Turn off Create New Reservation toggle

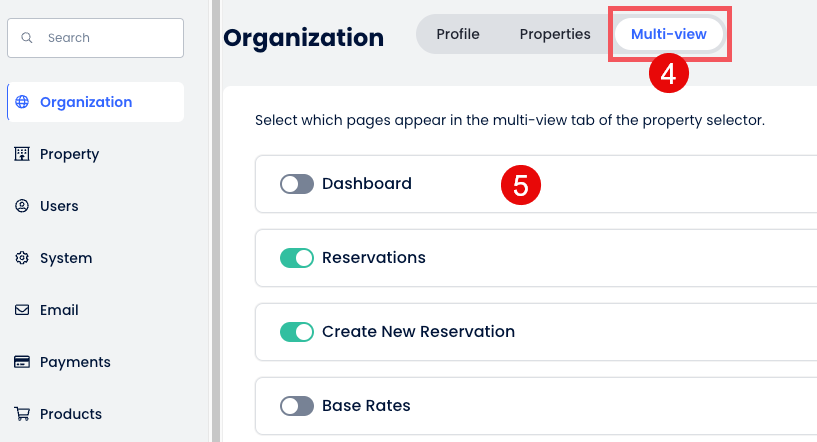click(297, 332)
